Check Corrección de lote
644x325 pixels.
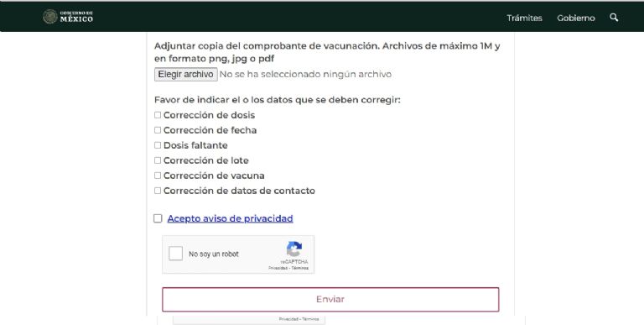coord(158,160)
